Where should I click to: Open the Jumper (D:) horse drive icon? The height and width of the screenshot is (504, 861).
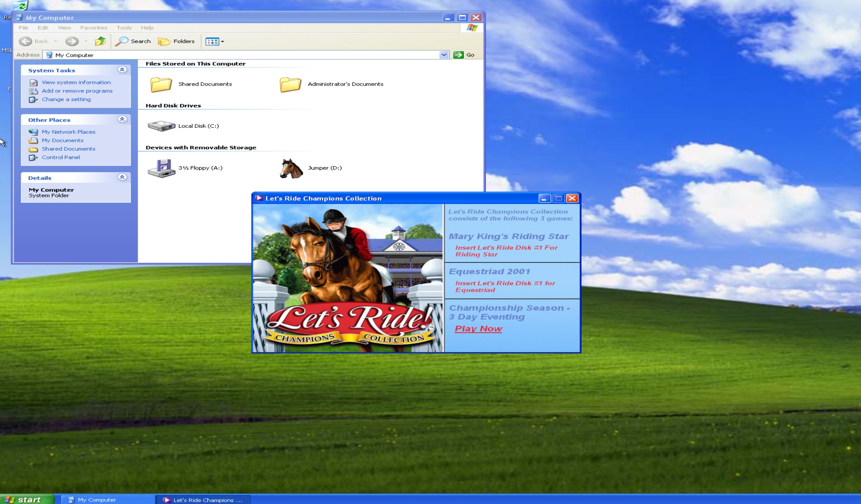tap(291, 168)
